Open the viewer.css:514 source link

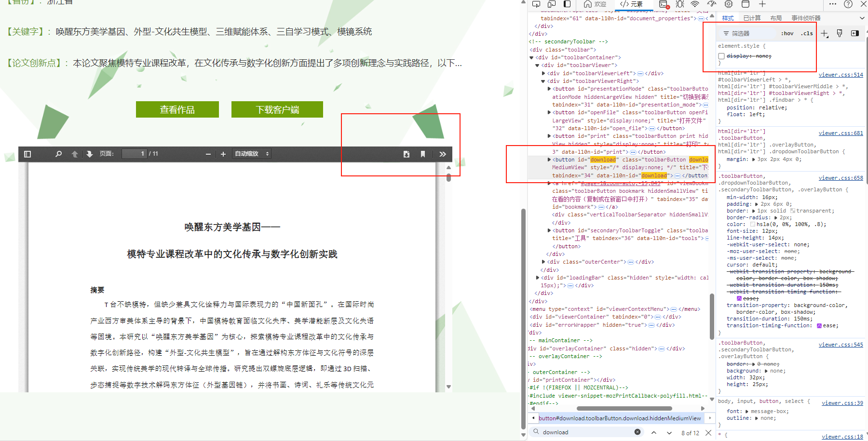841,75
